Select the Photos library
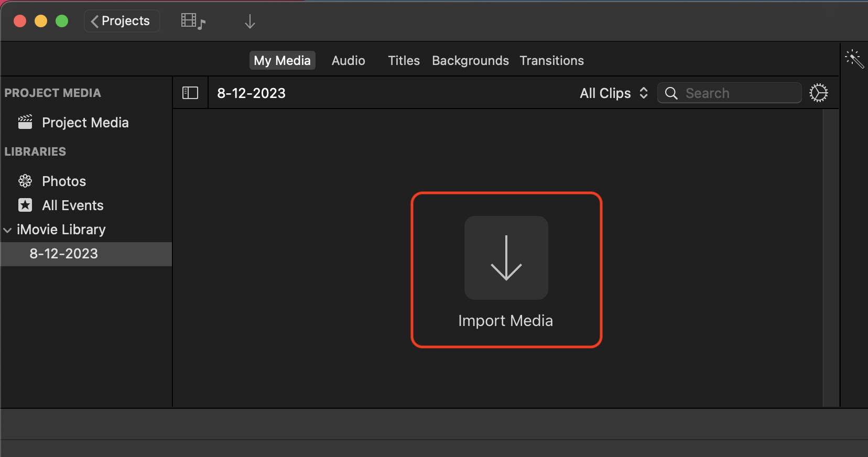Viewport: 868px width, 457px height. [86, 181]
